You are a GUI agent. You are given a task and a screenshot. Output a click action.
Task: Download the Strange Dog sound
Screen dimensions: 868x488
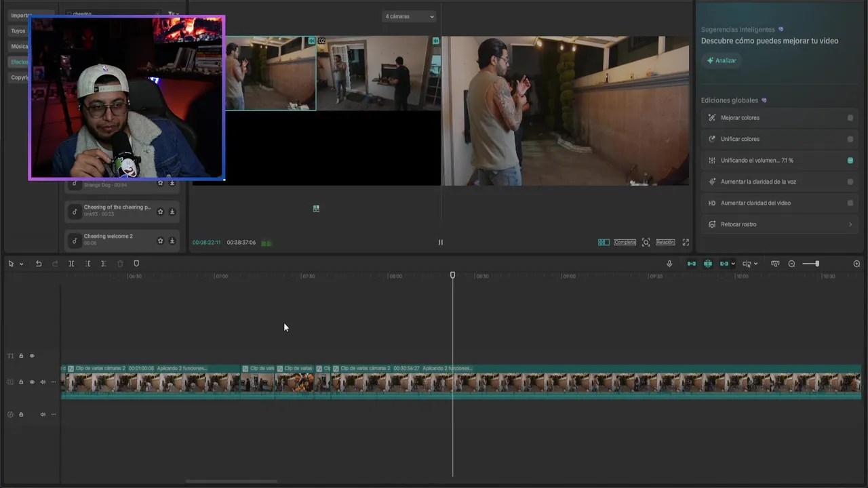172,183
